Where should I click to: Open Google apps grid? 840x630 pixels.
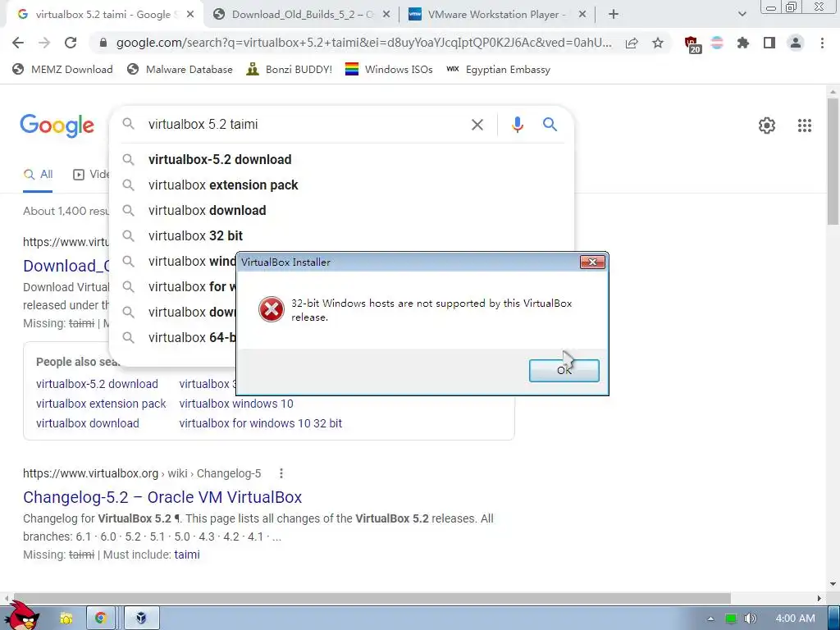point(804,126)
